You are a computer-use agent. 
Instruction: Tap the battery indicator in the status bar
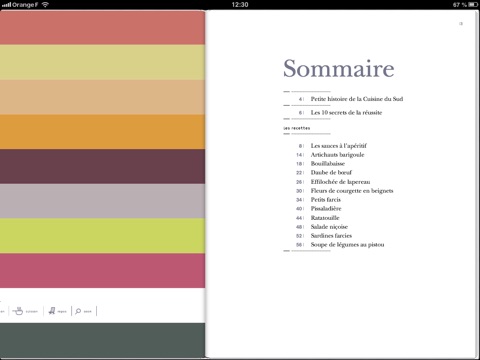(473, 5)
